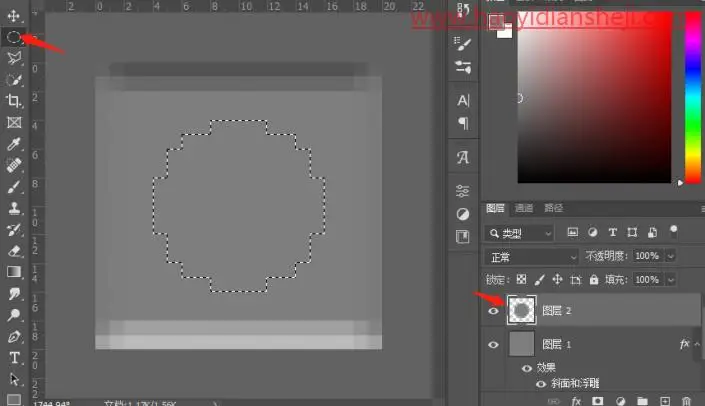This screenshot has height=406, width=705.
Task: Switch to the 图层 tab
Action: [x=495, y=208]
